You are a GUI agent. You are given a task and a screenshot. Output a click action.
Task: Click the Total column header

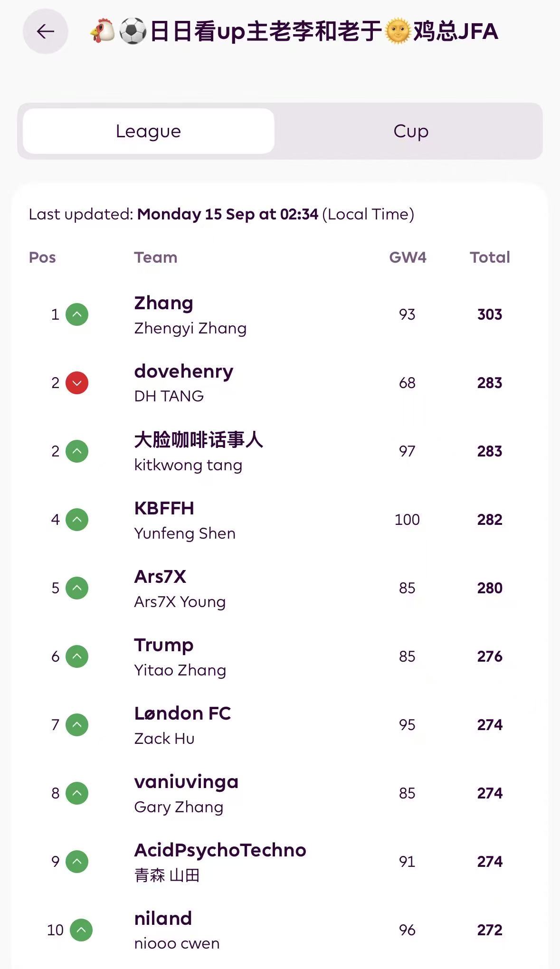pos(490,257)
